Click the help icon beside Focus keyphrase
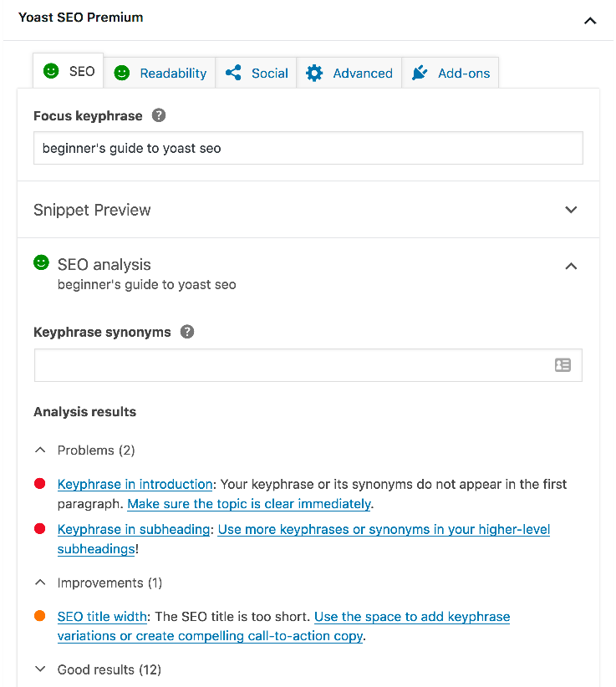Image resolution: width=616 pixels, height=687 pixels. [159, 116]
